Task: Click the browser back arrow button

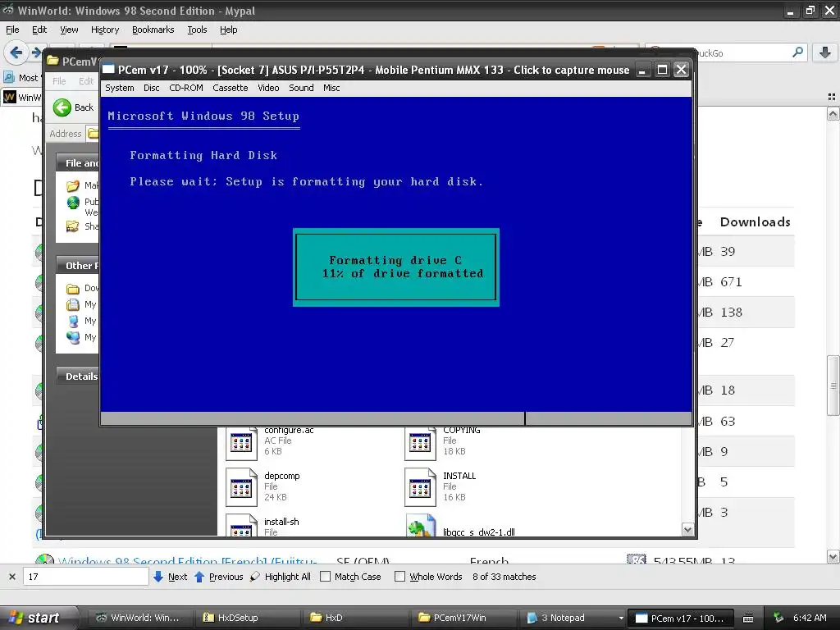Action: pos(16,52)
